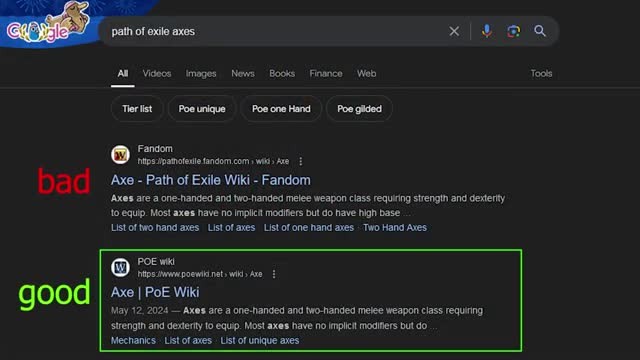Open the Tools options
The height and width of the screenshot is (360, 640).
[541, 73]
